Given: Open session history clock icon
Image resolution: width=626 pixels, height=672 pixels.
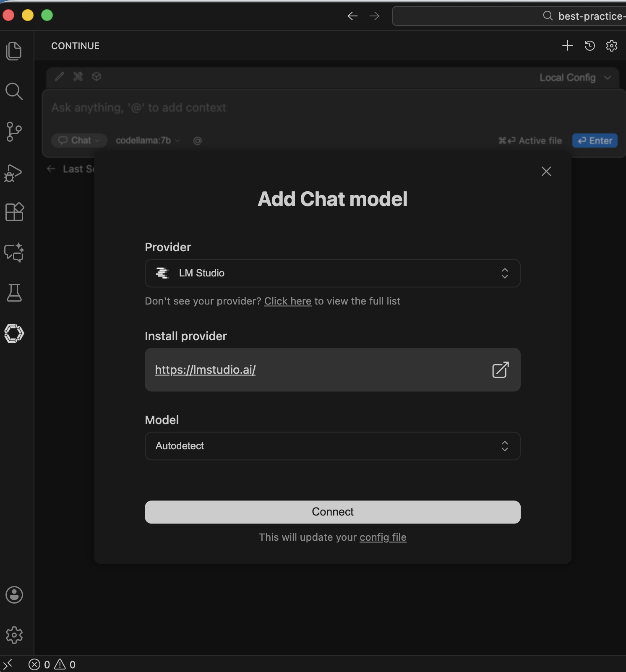Looking at the screenshot, I should tap(589, 46).
